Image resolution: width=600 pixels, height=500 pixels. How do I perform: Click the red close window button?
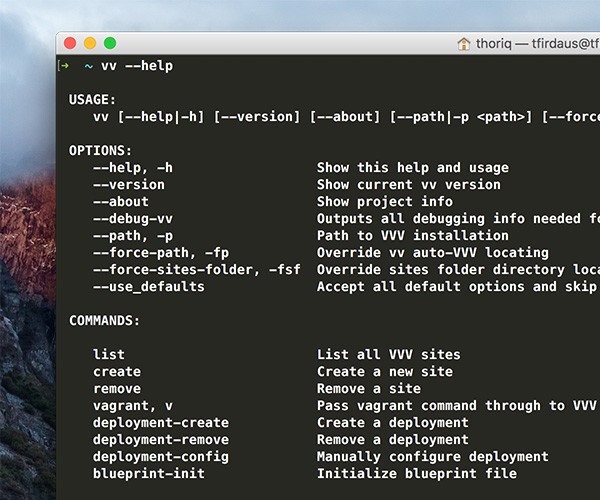coord(70,43)
